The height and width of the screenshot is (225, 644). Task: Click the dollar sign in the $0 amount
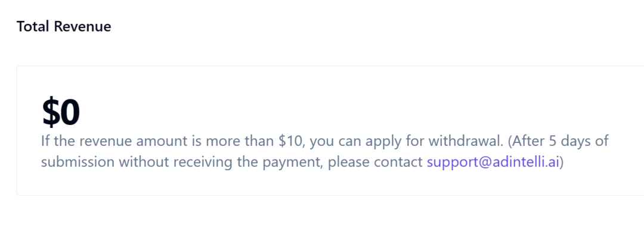pos(50,112)
